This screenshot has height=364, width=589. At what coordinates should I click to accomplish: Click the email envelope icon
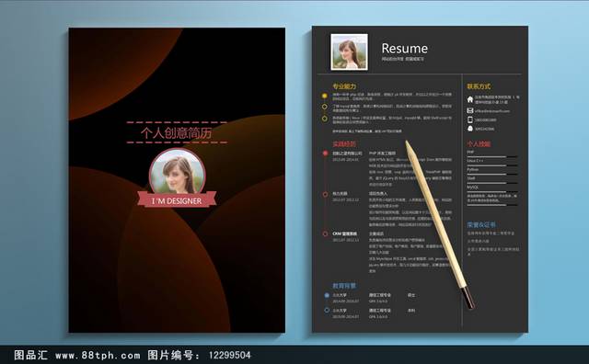(x=470, y=110)
